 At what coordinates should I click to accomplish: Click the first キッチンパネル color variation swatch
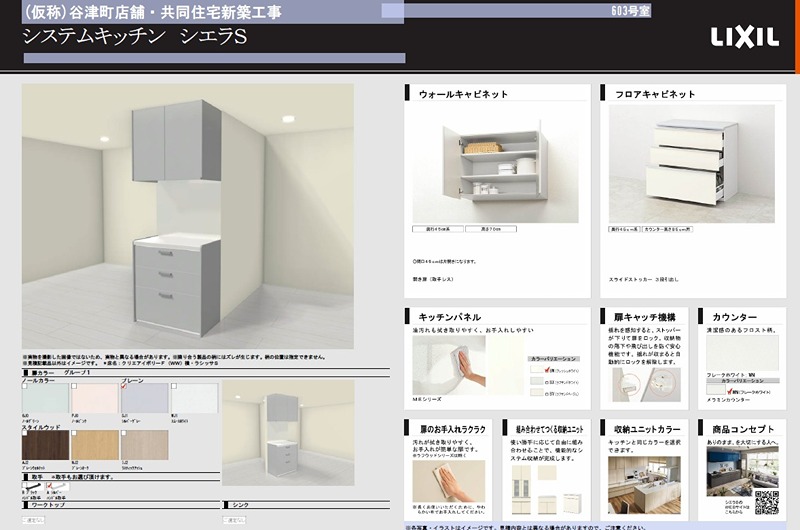[x=537, y=369]
